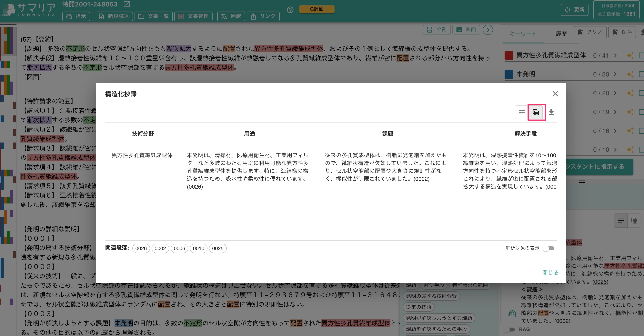Viewport: 644px width, 336px height.
Task: Check the box in the 0 / 10 row
Action: click(x=641, y=150)
